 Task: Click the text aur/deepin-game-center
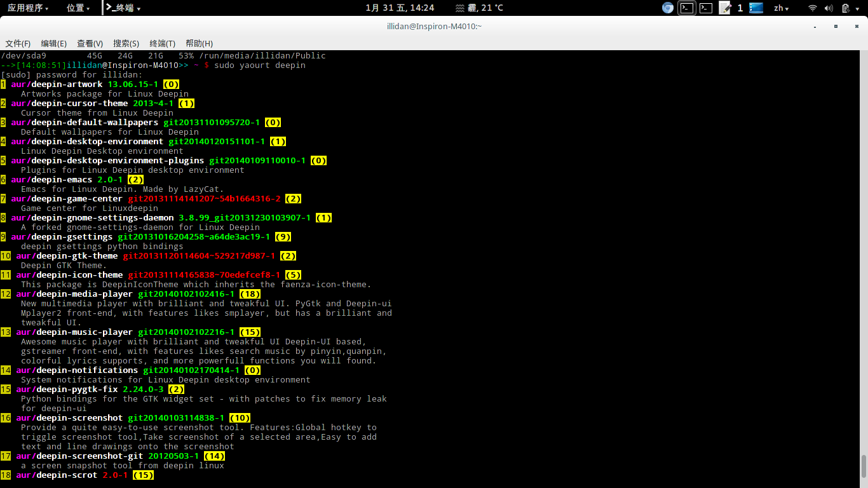67,198
